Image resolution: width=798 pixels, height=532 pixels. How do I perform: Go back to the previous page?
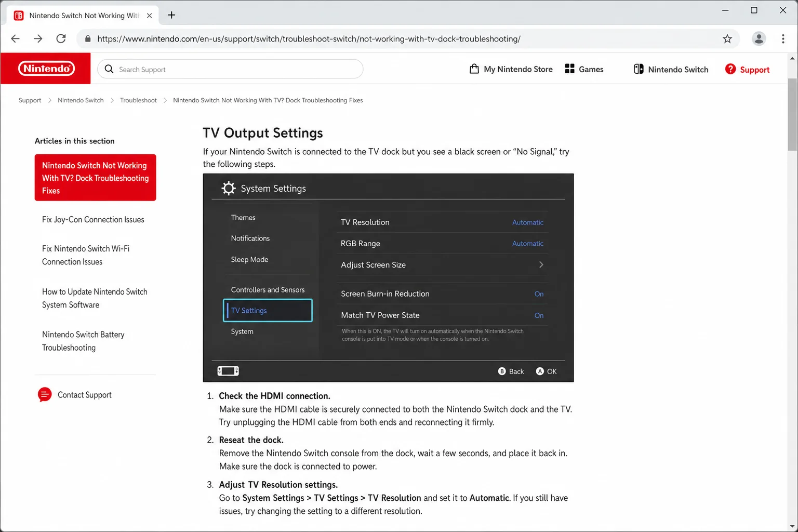click(x=15, y=38)
